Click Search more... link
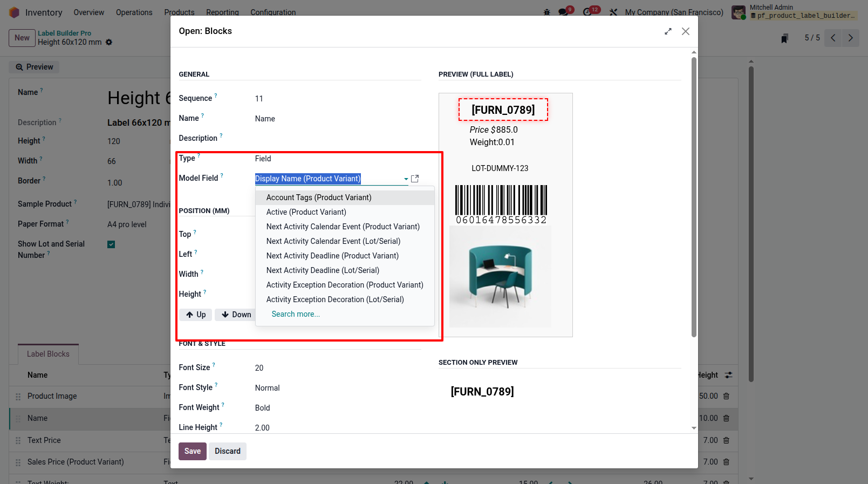Viewport: 868px width, 484px height. coord(296,314)
